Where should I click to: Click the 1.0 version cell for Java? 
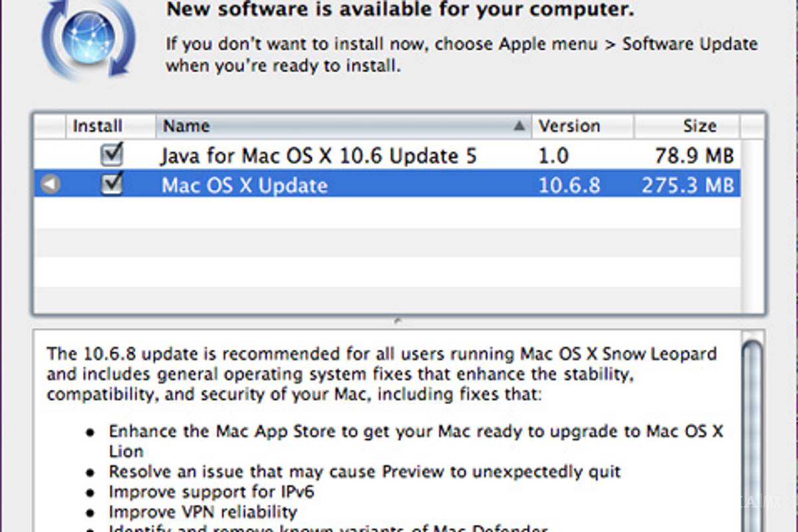coord(553,156)
